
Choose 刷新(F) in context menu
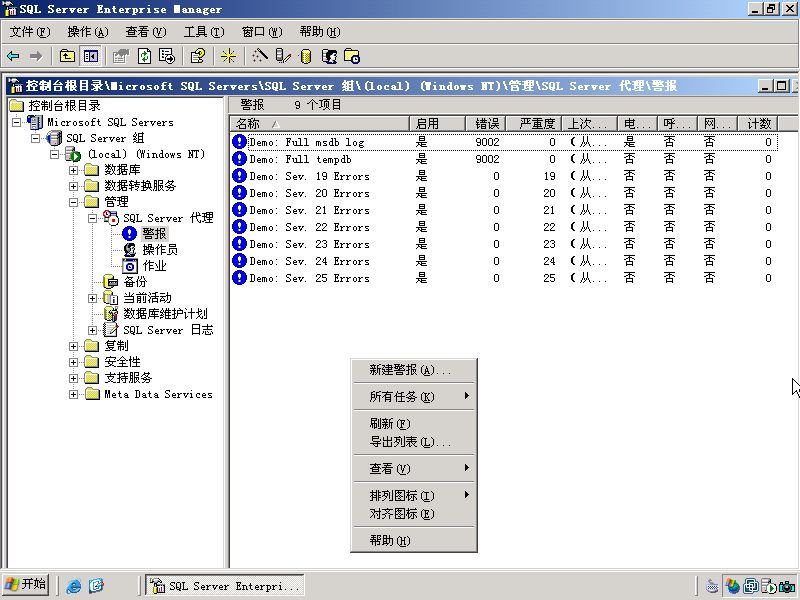pyautogui.click(x=414, y=423)
